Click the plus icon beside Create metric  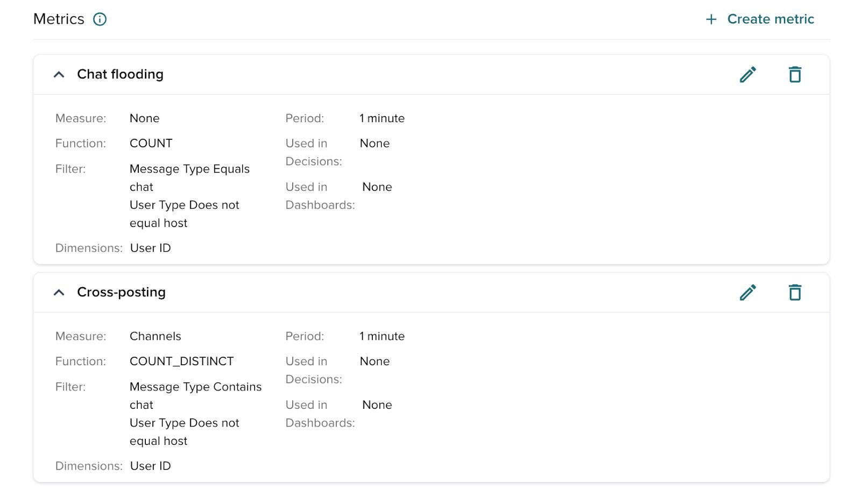click(x=710, y=19)
